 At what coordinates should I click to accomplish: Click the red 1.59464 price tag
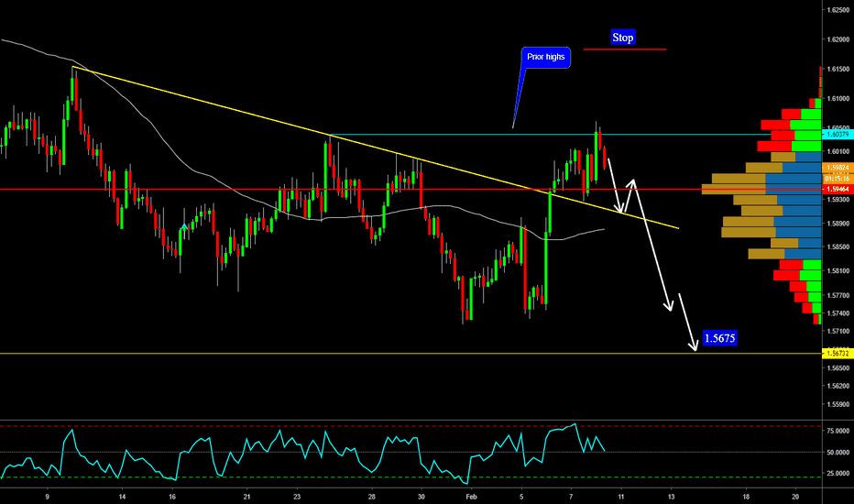pos(838,189)
